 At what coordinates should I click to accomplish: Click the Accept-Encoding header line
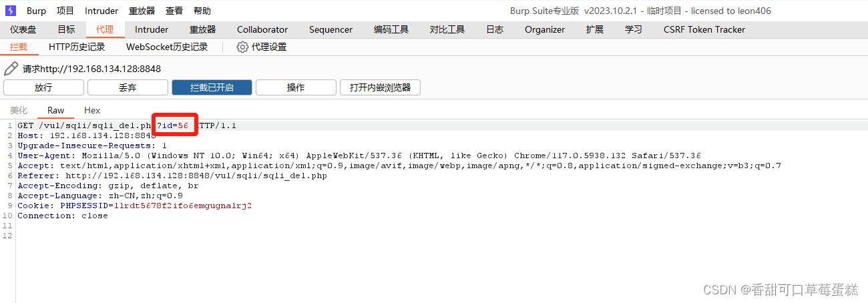point(108,186)
